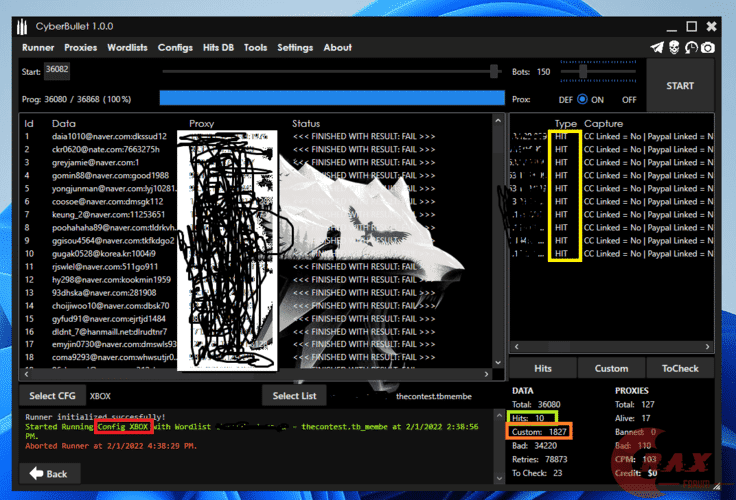The width and height of the screenshot is (736, 500).
Task: Open the Proxies menu
Action: coord(81,47)
